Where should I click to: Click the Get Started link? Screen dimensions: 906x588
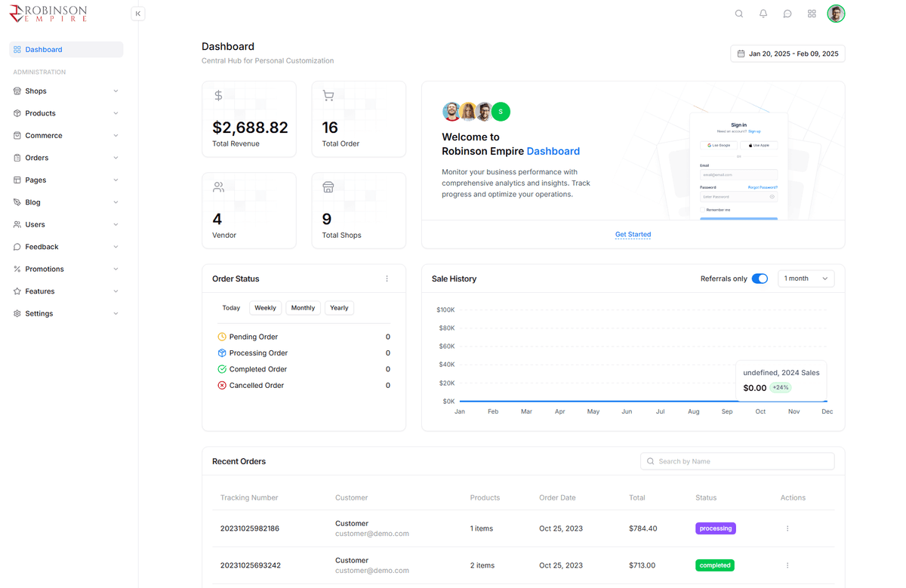coord(633,234)
